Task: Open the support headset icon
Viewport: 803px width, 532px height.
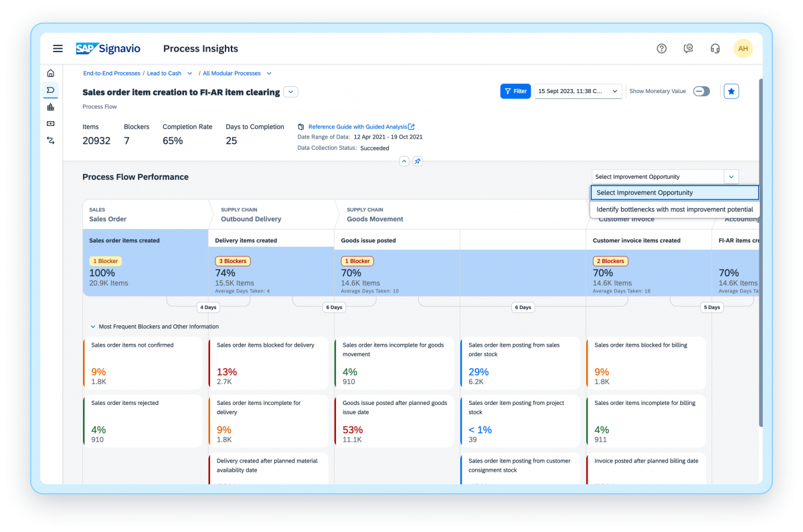Action: coord(715,48)
